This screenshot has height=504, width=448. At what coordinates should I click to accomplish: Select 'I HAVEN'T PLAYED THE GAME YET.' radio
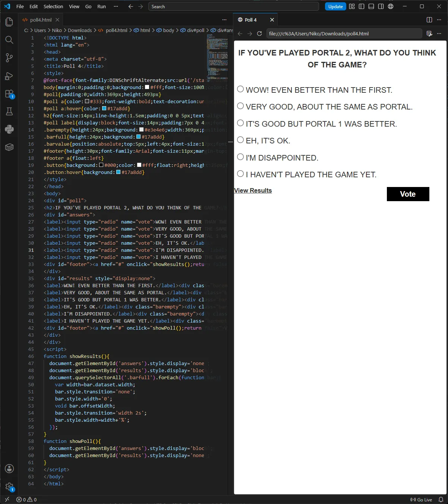[x=240, y=174]
